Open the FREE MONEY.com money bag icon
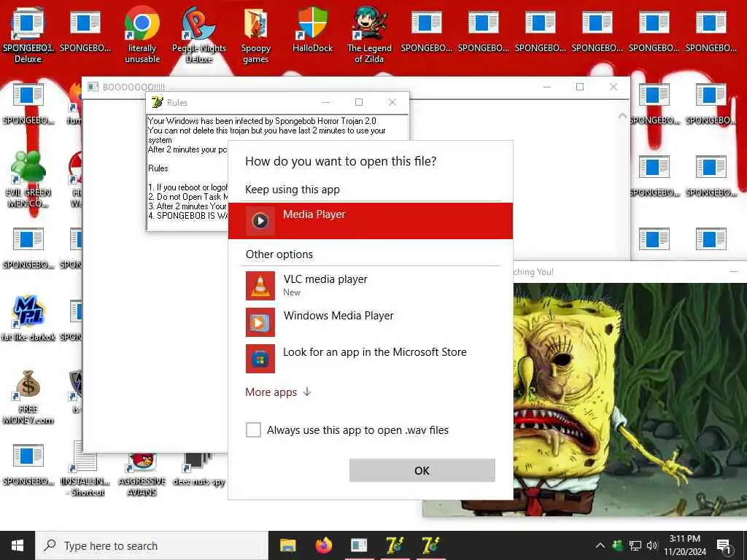 [28, 397]
